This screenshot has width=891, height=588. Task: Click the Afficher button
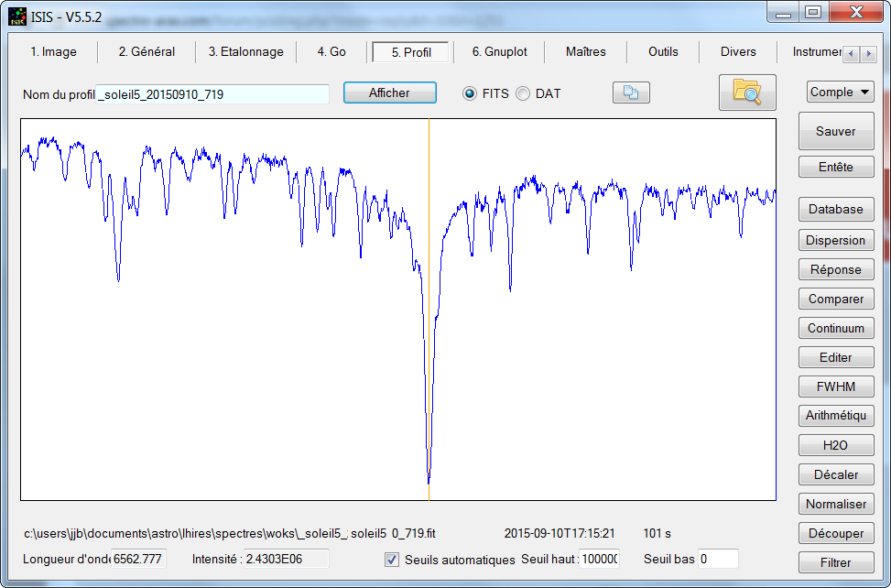pos(390,93)
